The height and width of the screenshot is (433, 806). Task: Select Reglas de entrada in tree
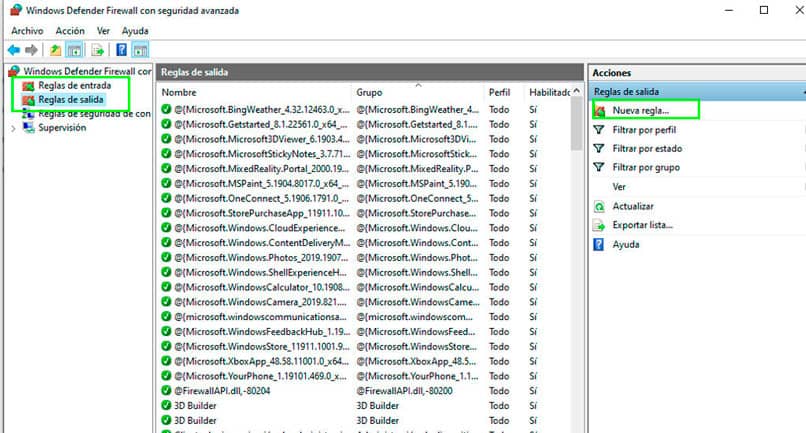click(x=75, y=85)
